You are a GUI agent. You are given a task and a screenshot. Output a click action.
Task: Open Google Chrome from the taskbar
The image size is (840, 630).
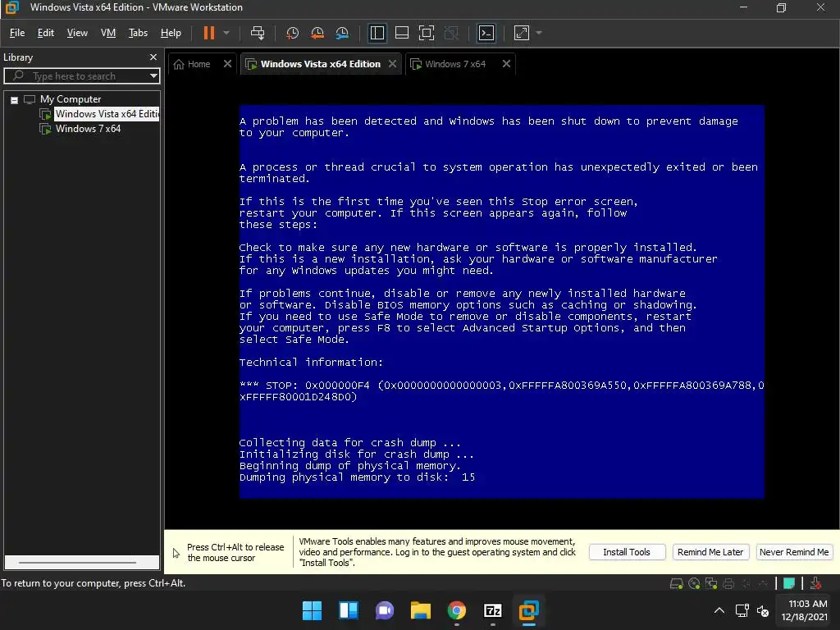click(x=456, y=610)
